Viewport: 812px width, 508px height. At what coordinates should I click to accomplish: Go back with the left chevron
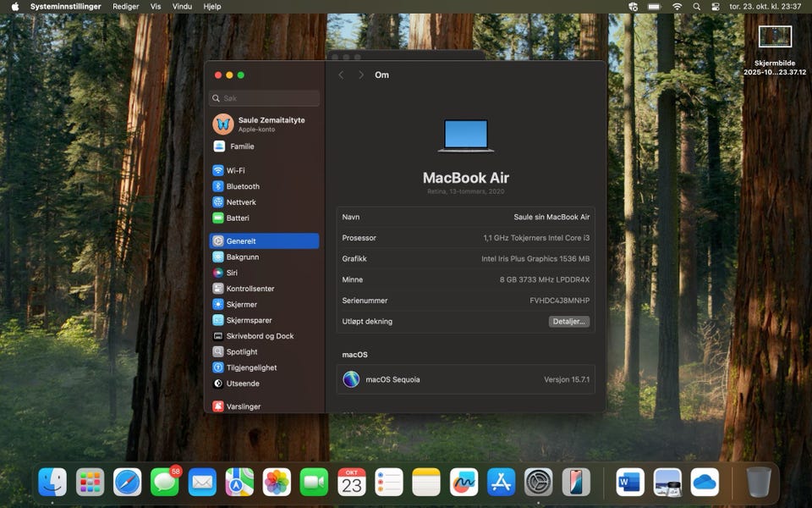click(x=341, y=75)
